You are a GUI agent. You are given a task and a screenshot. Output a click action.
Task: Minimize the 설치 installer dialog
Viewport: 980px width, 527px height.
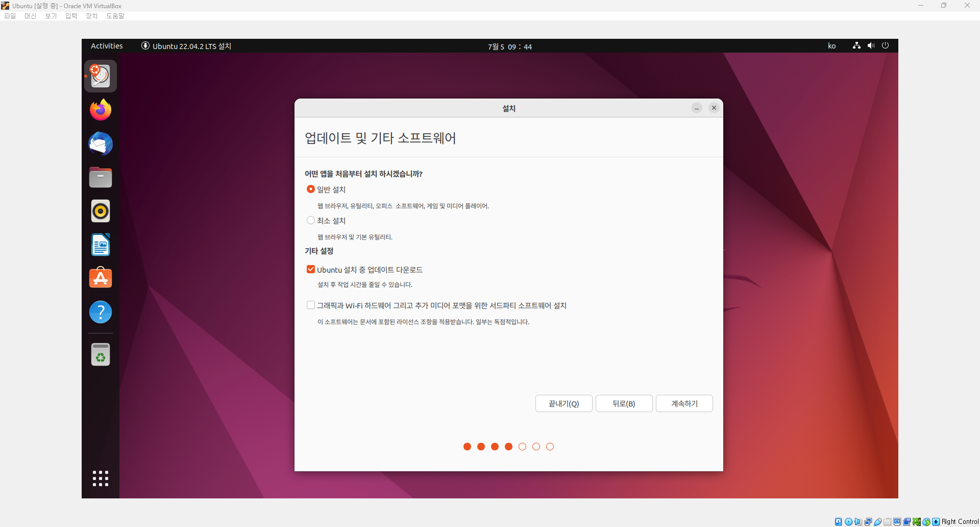click(x=697, y=108)
